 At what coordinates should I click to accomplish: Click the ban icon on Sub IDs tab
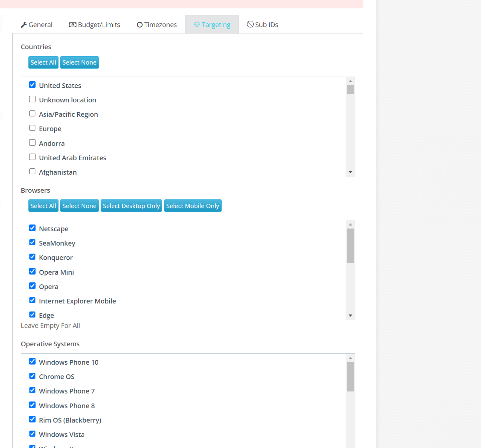250,24
